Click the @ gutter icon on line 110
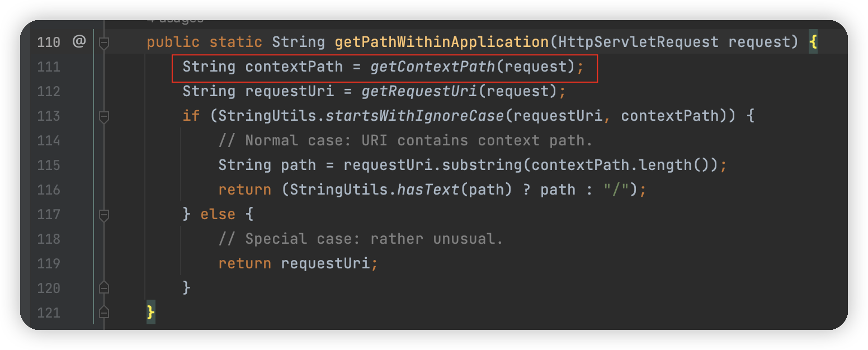The height and width of the screenshot is (350, 868). pyautogui.click(x=78, y=41)
